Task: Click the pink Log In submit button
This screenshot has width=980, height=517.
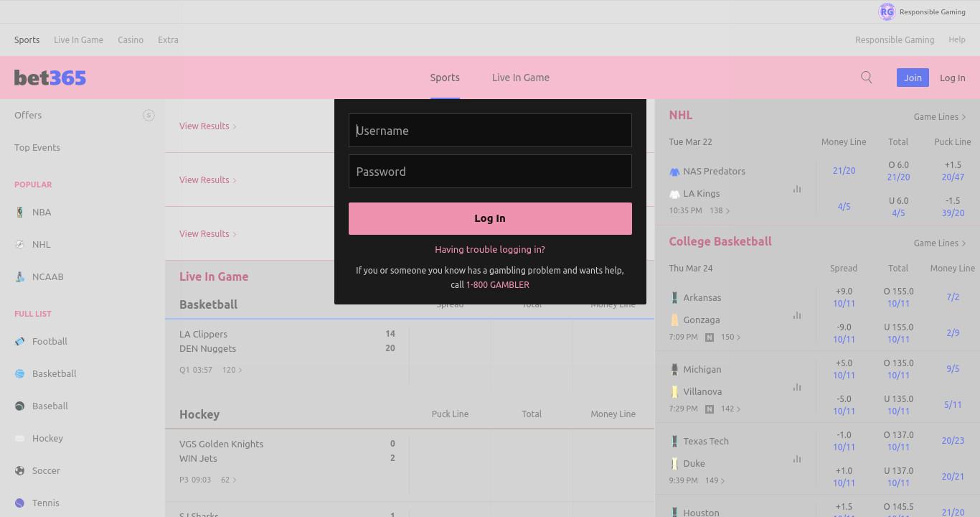Action: tap(490, 218)
